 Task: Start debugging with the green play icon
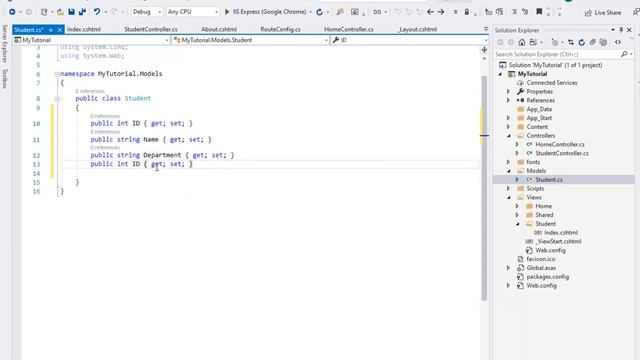click(x=227, y=12)
